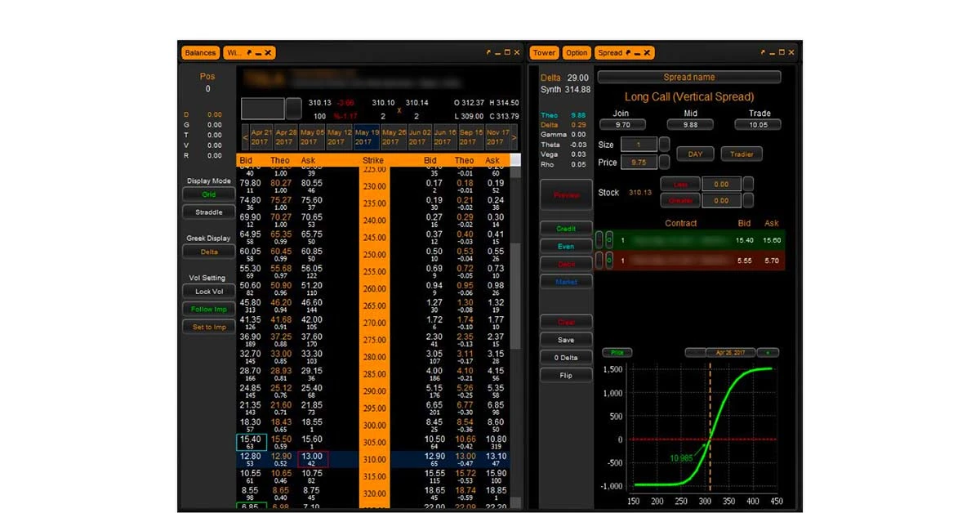
Task: Click the Flip button to reverse the spread
Action: point(566,375)
